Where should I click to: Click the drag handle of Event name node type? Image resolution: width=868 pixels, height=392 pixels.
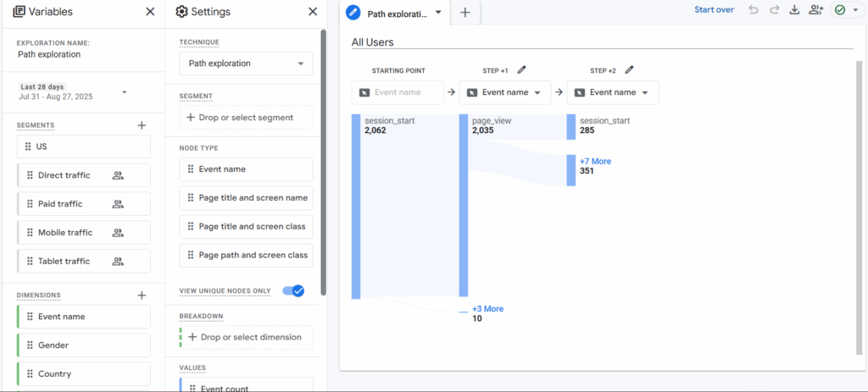(x=191, y=169)
